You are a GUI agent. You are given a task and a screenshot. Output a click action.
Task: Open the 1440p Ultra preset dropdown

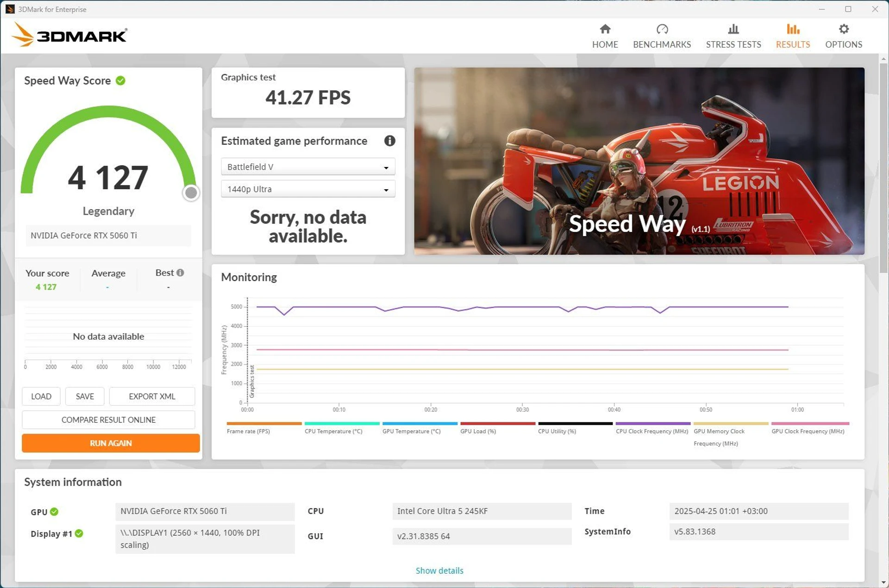coord(308,189)
